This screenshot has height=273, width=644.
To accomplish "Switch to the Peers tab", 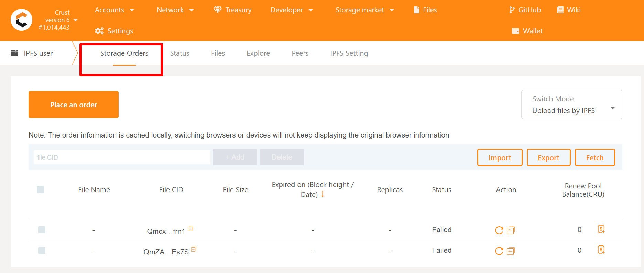I will tap(300, 53).
